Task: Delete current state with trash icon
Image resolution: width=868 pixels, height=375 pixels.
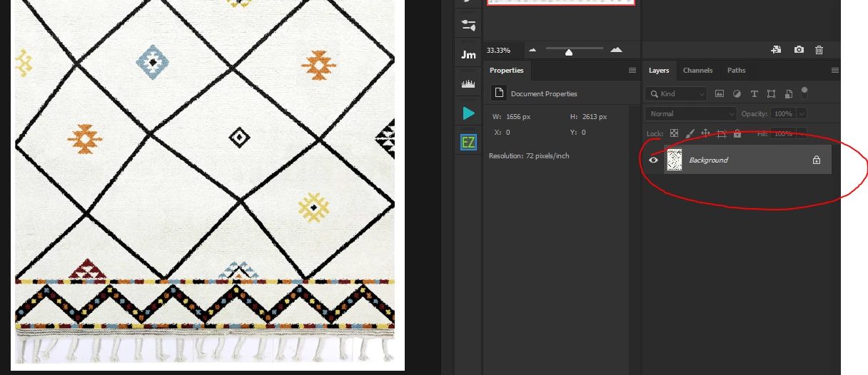Action: (819, 50)
